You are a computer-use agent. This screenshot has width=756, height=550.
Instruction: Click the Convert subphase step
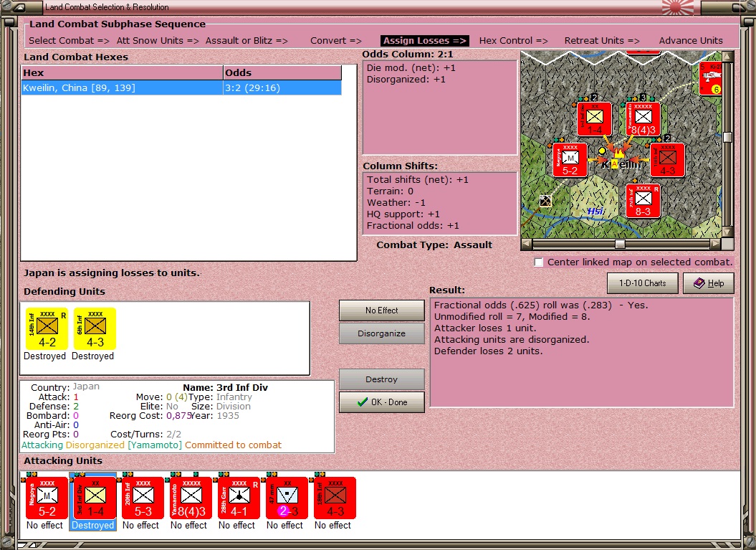336,41
